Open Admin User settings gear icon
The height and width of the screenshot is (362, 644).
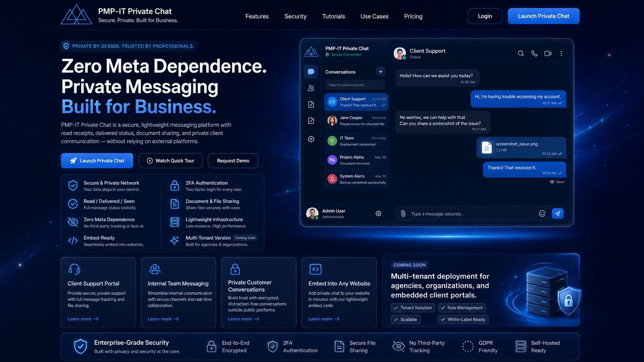378,214
